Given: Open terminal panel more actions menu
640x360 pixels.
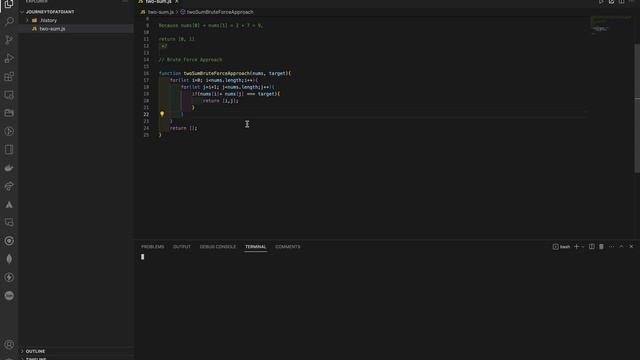Looking at the screenshot, I should pyautogui.click(x=611, y=247).
